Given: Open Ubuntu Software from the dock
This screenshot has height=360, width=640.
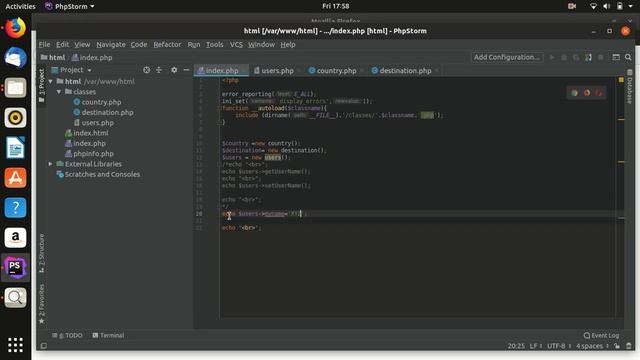Looking at the screenshot, I should (16, 178).
